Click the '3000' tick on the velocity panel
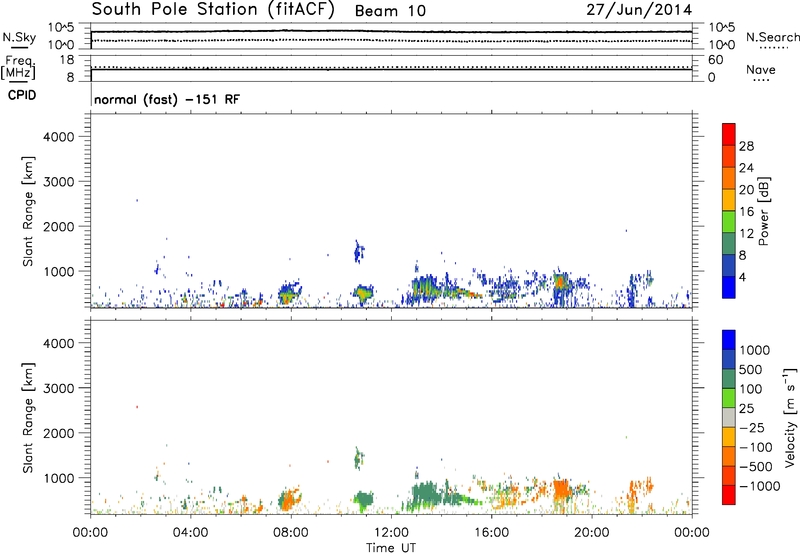This screenshot has height=554, width=800. pyautogui.click(x=59, y=388)
